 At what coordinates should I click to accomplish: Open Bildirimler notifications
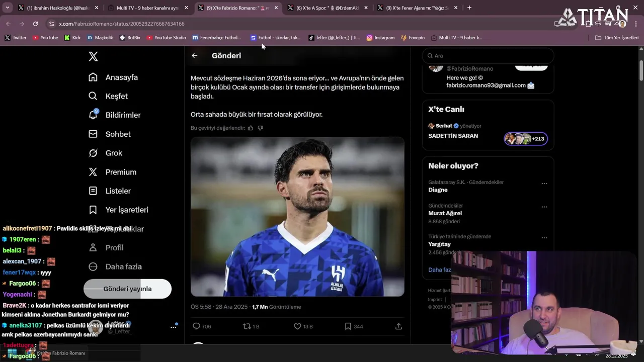point(115,115)
